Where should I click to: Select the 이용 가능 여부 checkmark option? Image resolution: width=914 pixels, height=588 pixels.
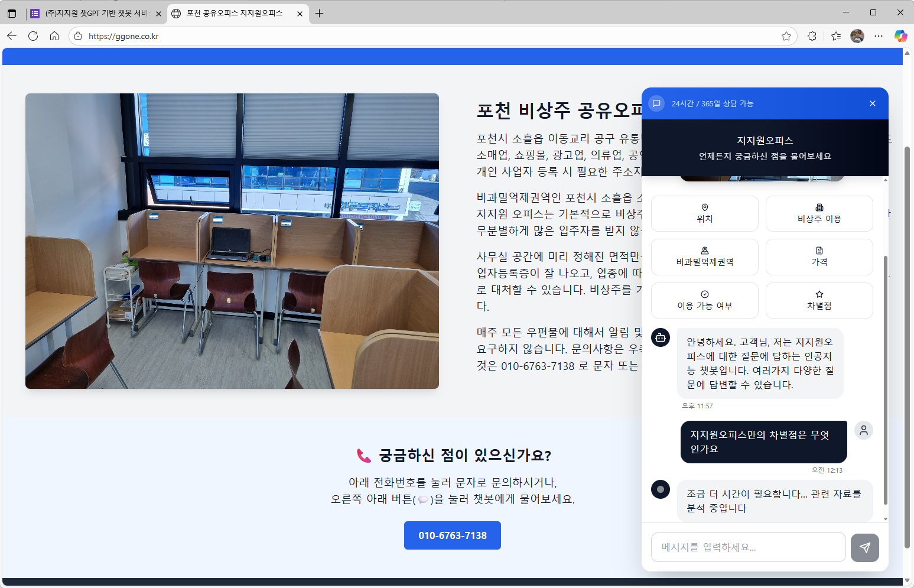coord(704,300)
